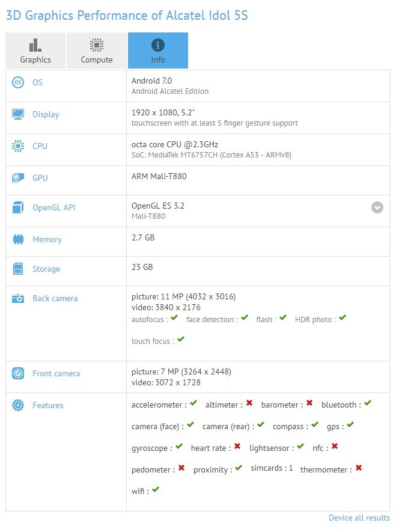Click the Display monitor icon
The height and width of the screenshot is (532, 396).
point(18,114)
